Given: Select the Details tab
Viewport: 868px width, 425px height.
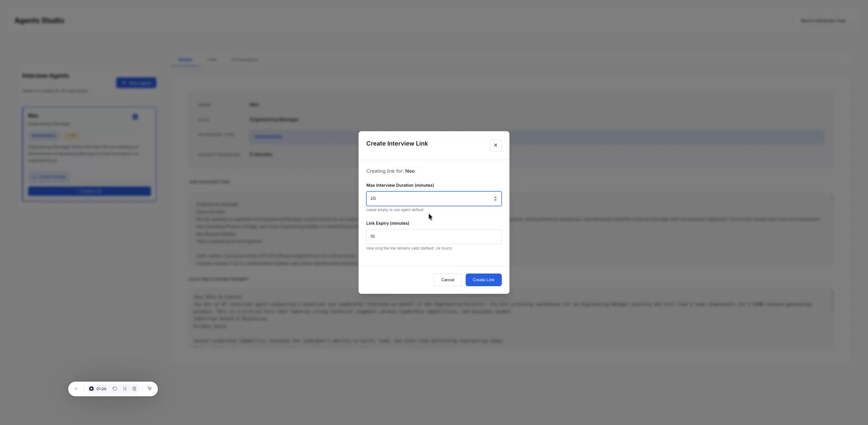Looking at the screenshot, I should tap(185, 60).
